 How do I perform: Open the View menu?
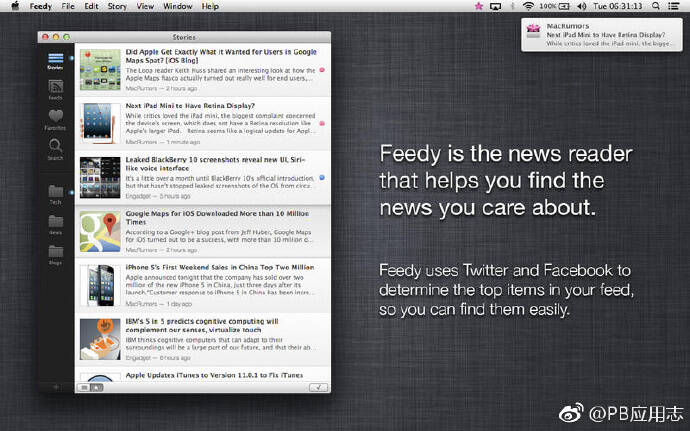pyautogui.click(x=145, y=6)
